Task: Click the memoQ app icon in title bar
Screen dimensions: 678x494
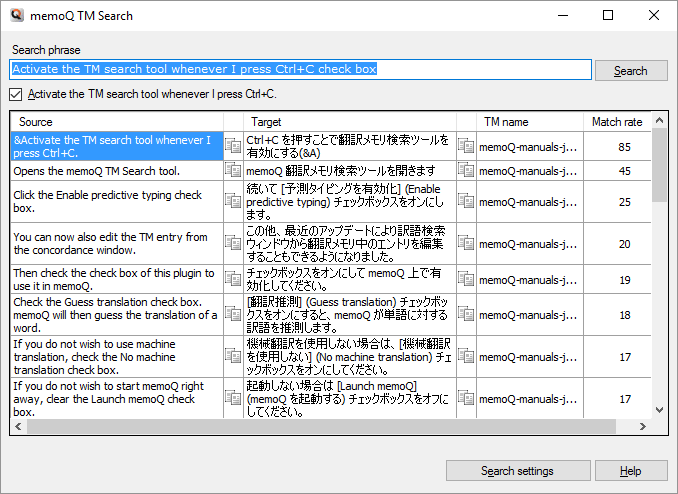Action: coord(16,16)
